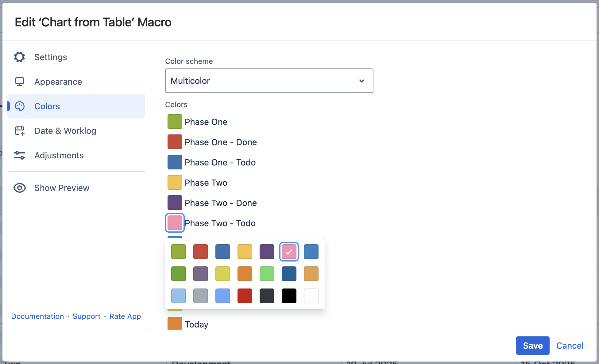Click the dropdown chevron arrow
Image resolution: width=599 pixels, height=364 pixels.
pos(362,81)
